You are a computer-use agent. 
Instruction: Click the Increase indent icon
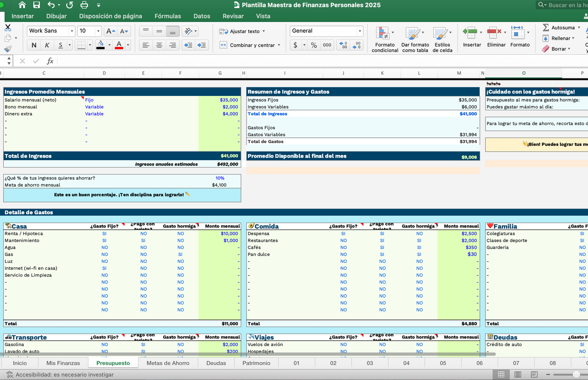(201, 45)
